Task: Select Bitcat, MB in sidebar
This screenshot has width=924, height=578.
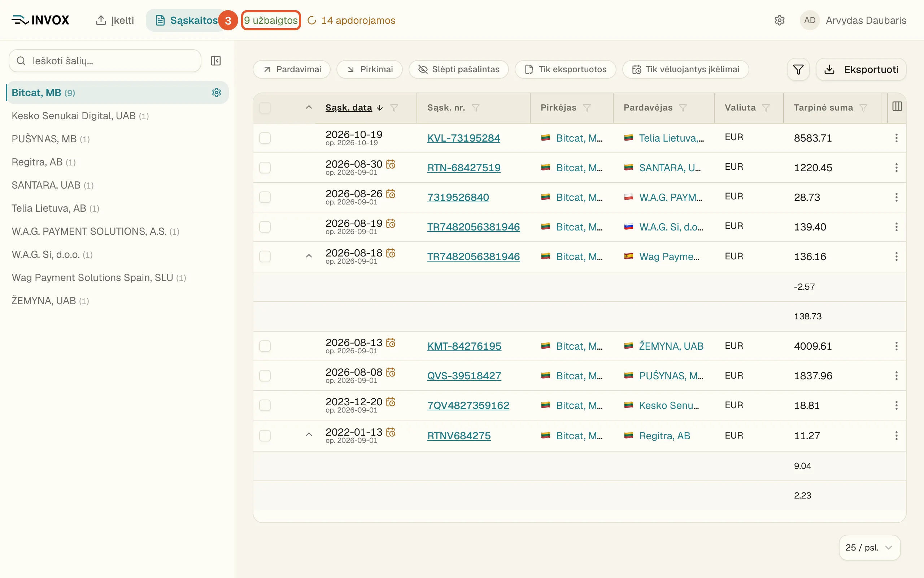Action: (117, 92)
